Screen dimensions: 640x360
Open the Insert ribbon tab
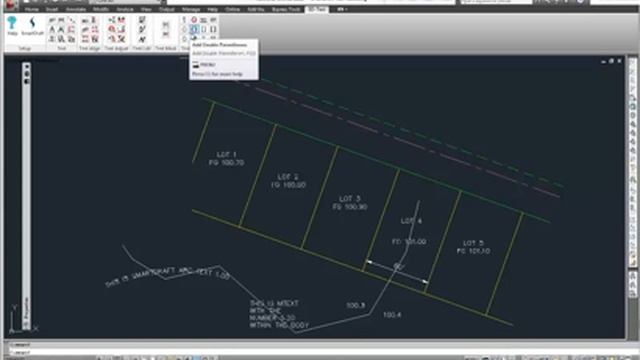(x=52, y=9)
